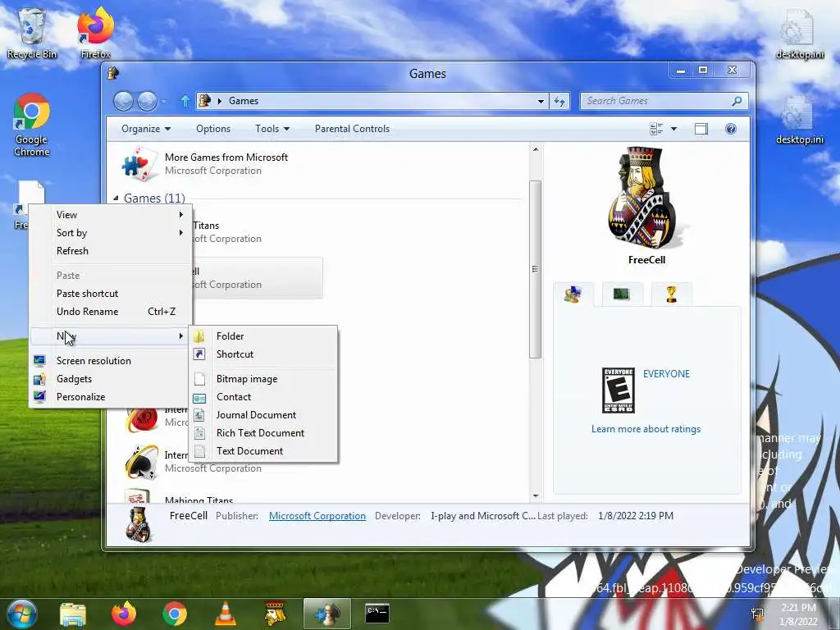Viewport: 840px width, 630px height.
Task: Open VLC media player on taskbar
Action: coord(225,614)
